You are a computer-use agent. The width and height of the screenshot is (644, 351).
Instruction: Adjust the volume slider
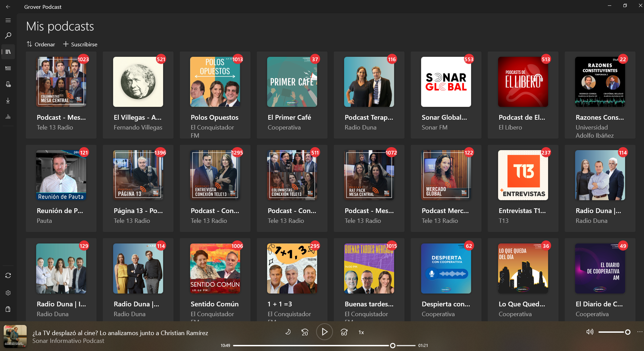point(614,332)
